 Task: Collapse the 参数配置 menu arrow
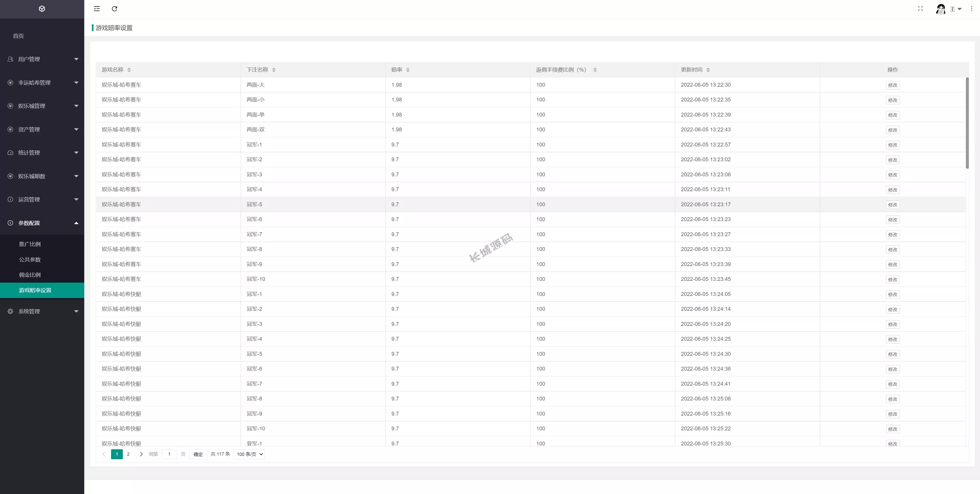coord(76,223)
